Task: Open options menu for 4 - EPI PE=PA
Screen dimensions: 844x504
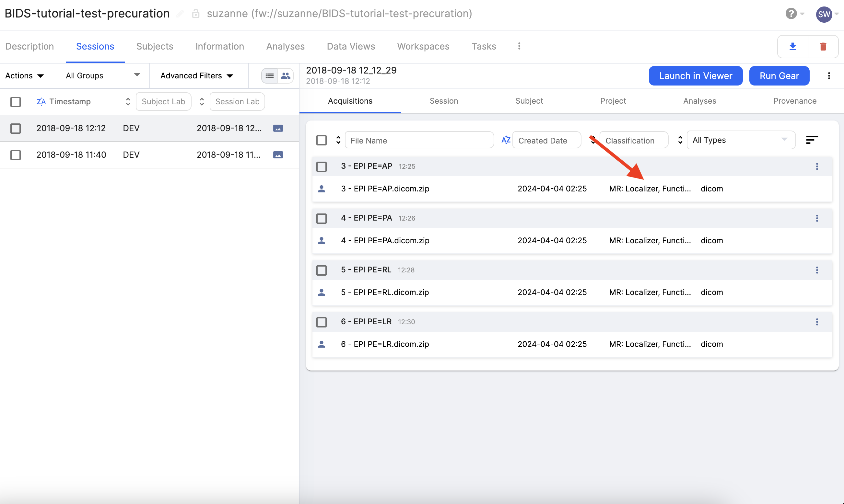Action: click(x=817, y=218)
